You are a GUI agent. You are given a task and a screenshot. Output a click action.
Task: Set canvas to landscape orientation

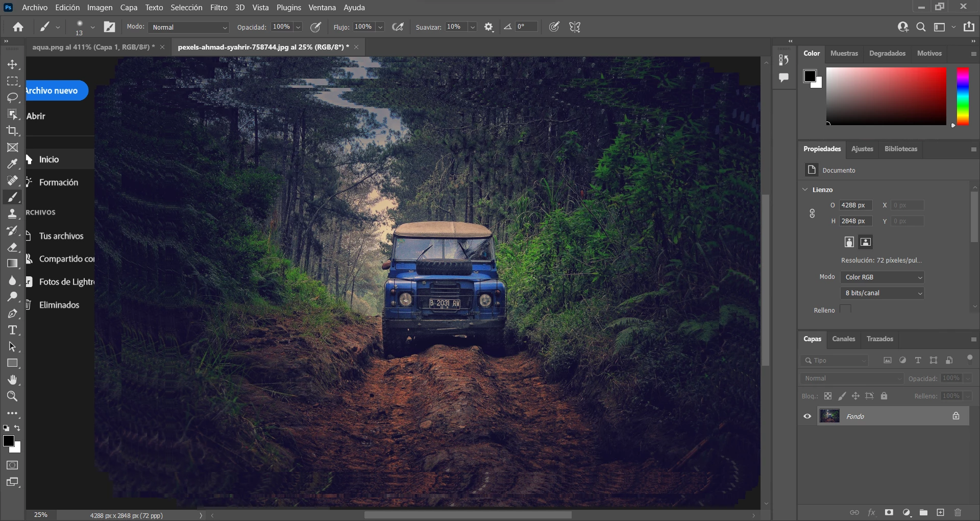[866, 242]
